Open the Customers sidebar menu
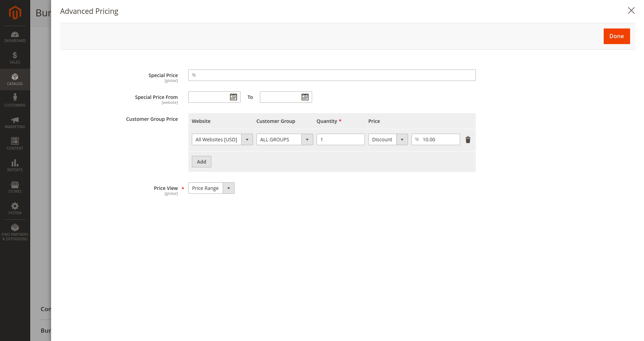Screen dimensions: 644x341 15,101
